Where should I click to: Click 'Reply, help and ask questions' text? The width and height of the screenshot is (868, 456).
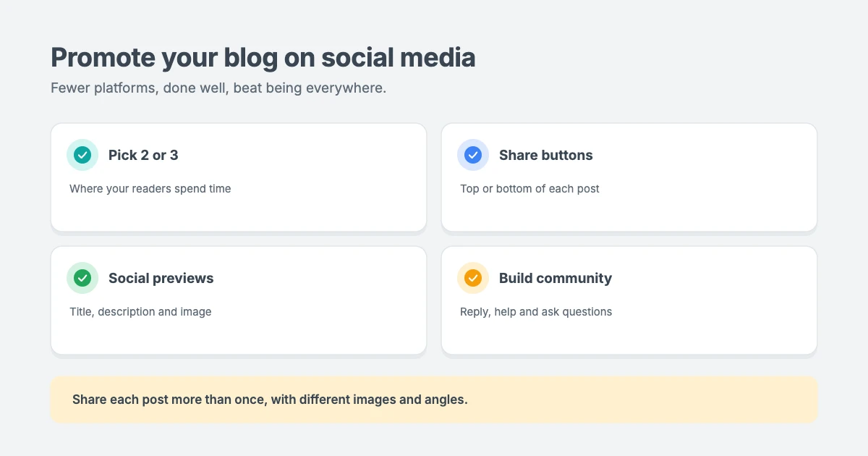pos(536,312)
